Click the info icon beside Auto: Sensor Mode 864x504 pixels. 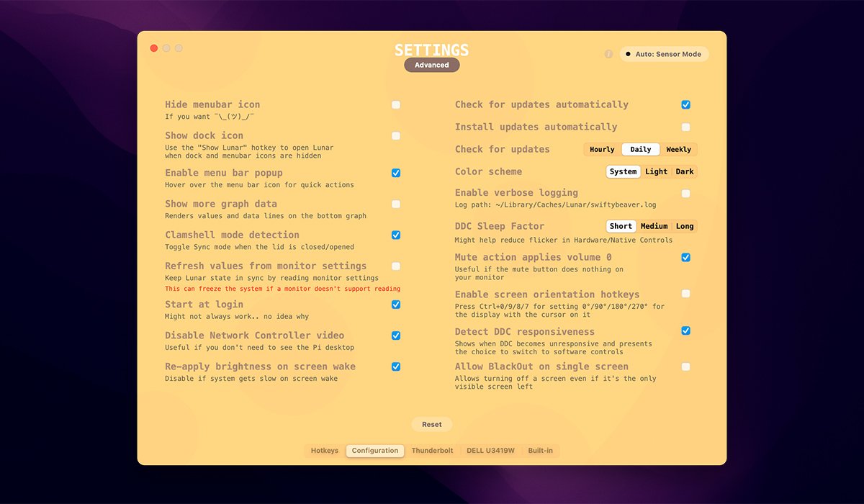(608, 54)
